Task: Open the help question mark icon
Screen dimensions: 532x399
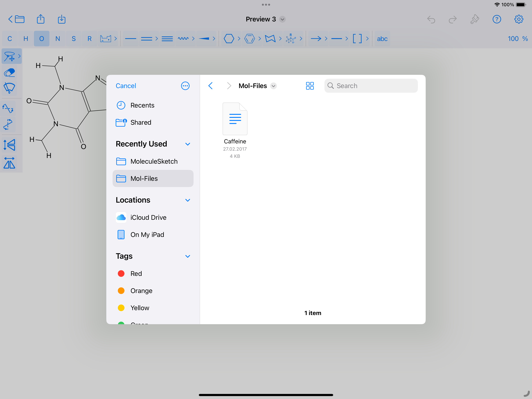Action: tap(497, 19)
